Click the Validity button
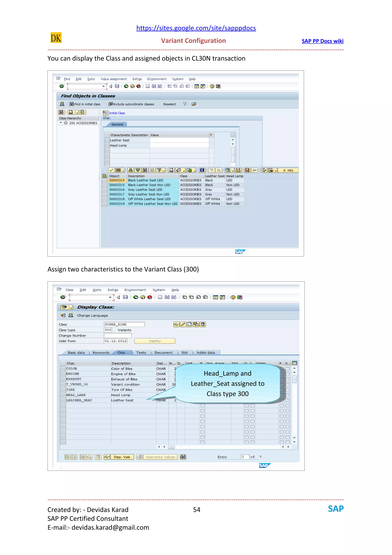Image resolution: width=392 pixels, height=555 pixels. [x=155, y=341]
